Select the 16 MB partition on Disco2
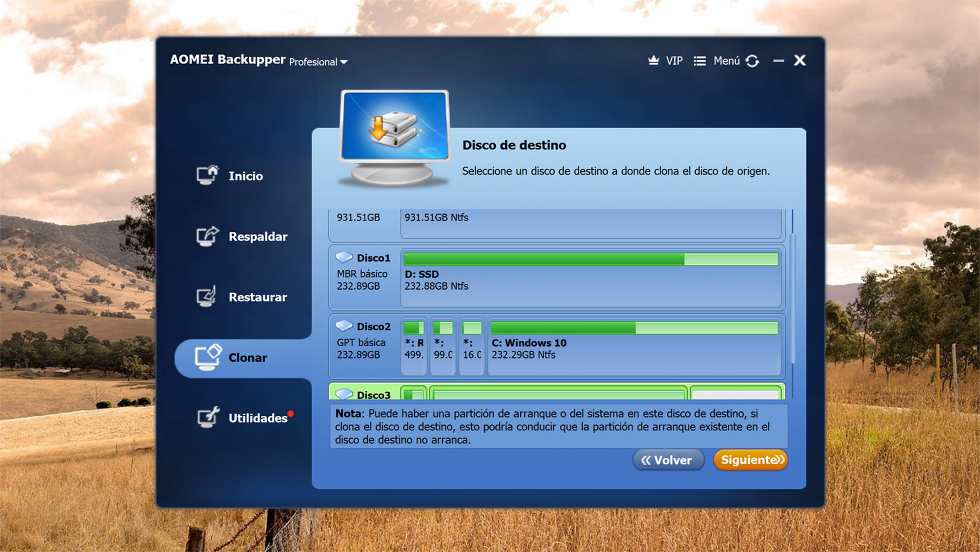Screen dimensions: 980x552 tap(472, 346)
